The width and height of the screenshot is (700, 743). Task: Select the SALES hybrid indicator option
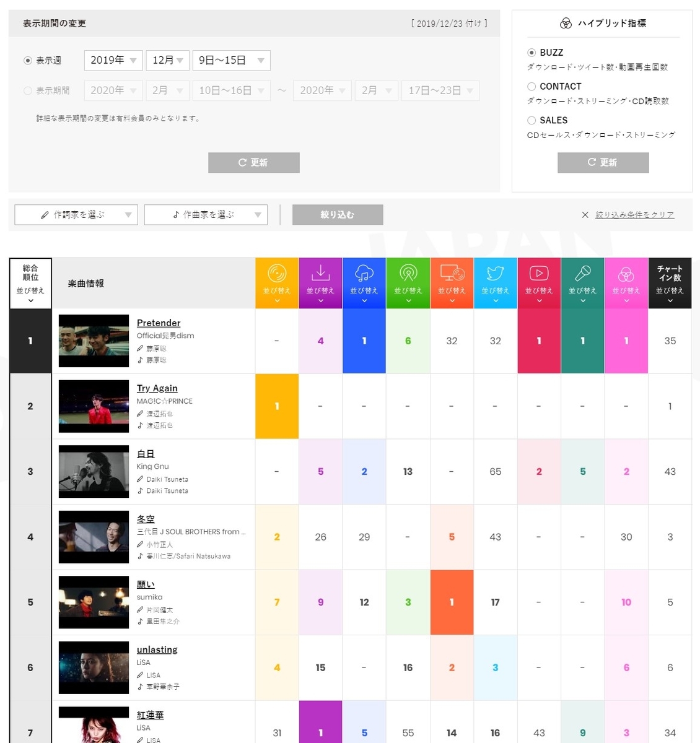[532, 120]
